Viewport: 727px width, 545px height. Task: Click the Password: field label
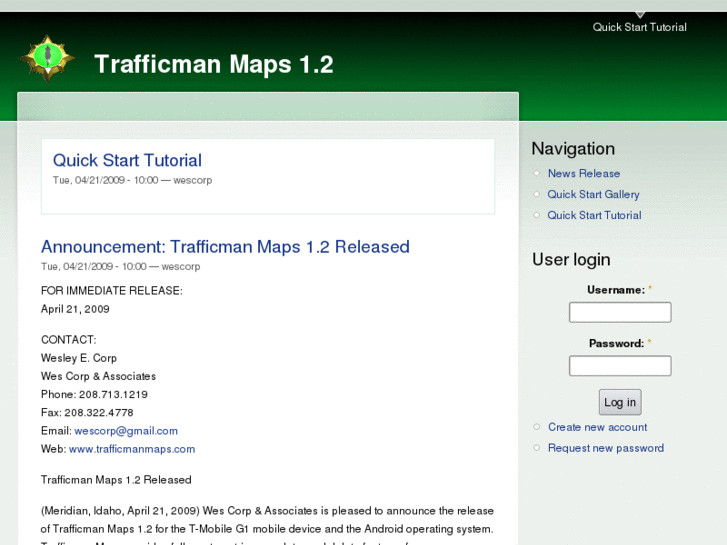(616, 343)
